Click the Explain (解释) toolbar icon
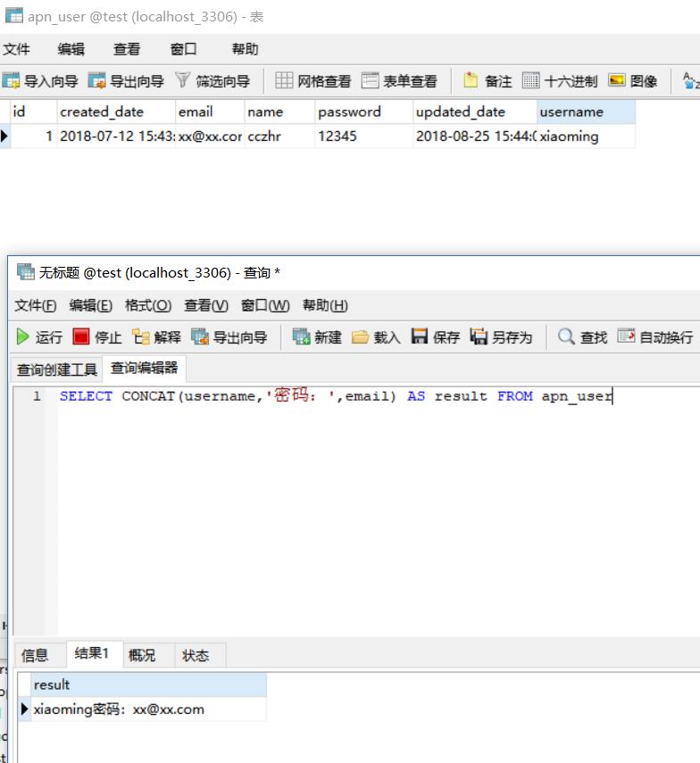Viewport: 700px width, 763px height. tap(140, 336)
